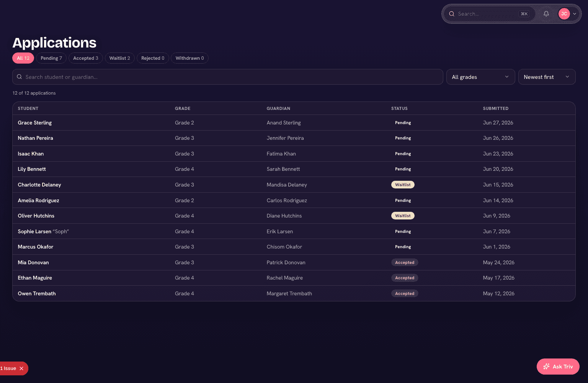Click the SUBMITTED column header

pyautogui.click(x=496, y=108)
